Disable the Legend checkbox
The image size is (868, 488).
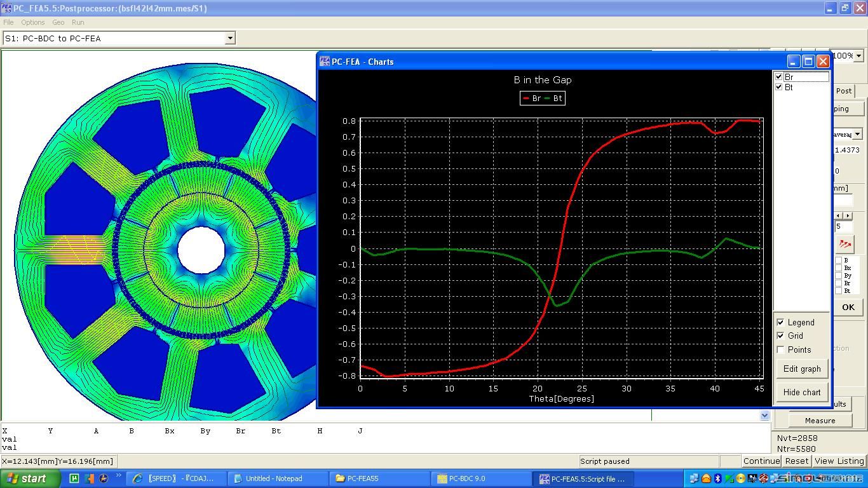[780, 322]
